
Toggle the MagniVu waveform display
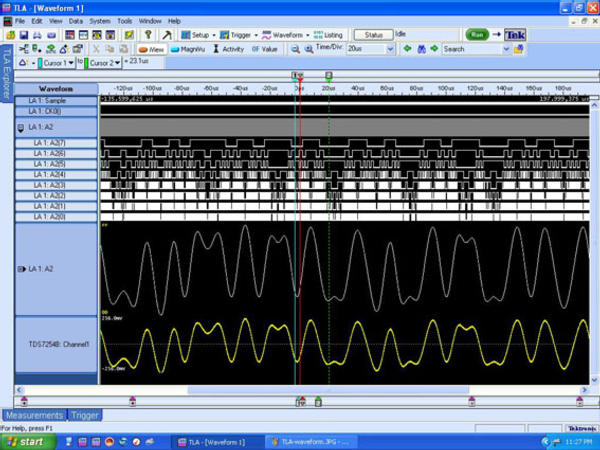click(189, 48)
